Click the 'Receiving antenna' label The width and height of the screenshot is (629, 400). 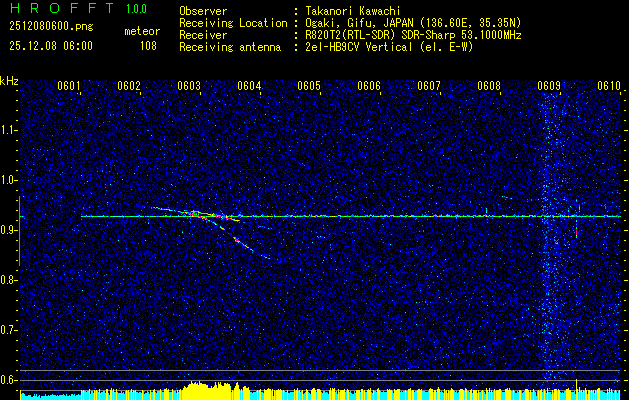coord(230,47)
